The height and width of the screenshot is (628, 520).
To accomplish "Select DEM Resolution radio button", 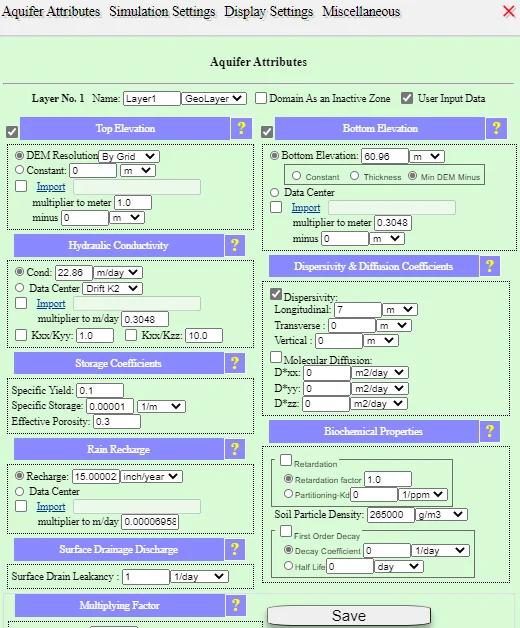I will point(20,155).
